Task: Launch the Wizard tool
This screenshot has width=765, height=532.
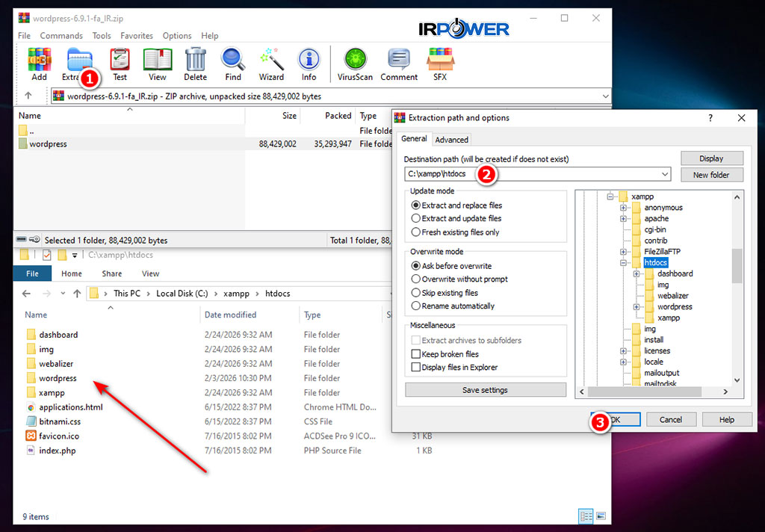Action: coord(271,64)
